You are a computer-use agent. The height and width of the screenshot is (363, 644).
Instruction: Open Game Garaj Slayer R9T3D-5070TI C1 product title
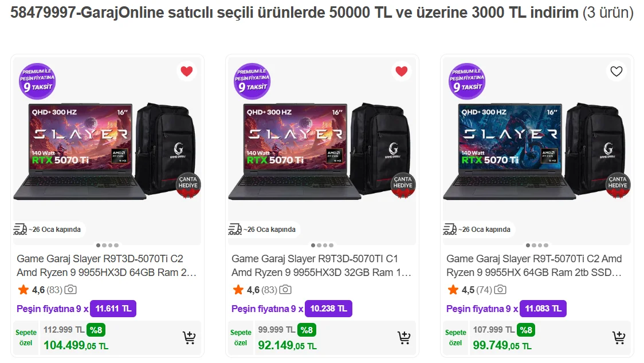[x=321, y=266]
